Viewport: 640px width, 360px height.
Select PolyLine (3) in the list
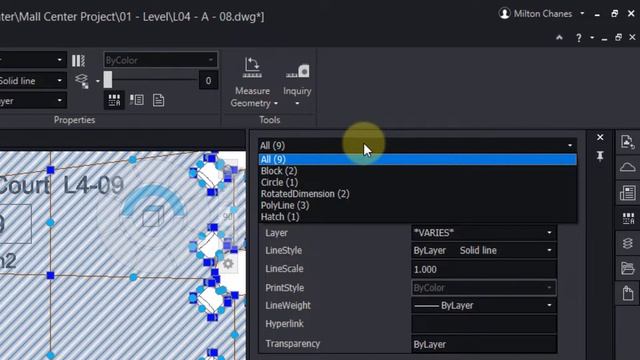point(417,205)
